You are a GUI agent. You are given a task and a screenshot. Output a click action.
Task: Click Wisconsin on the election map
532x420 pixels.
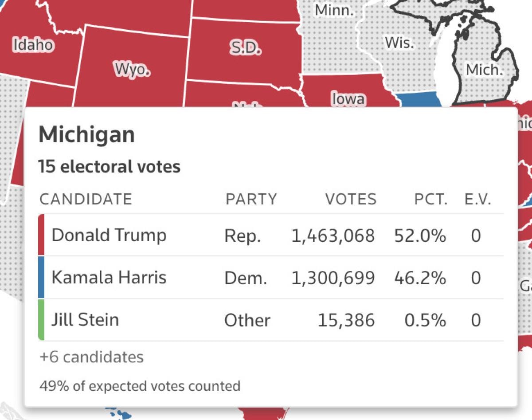(x=399, y=43)
